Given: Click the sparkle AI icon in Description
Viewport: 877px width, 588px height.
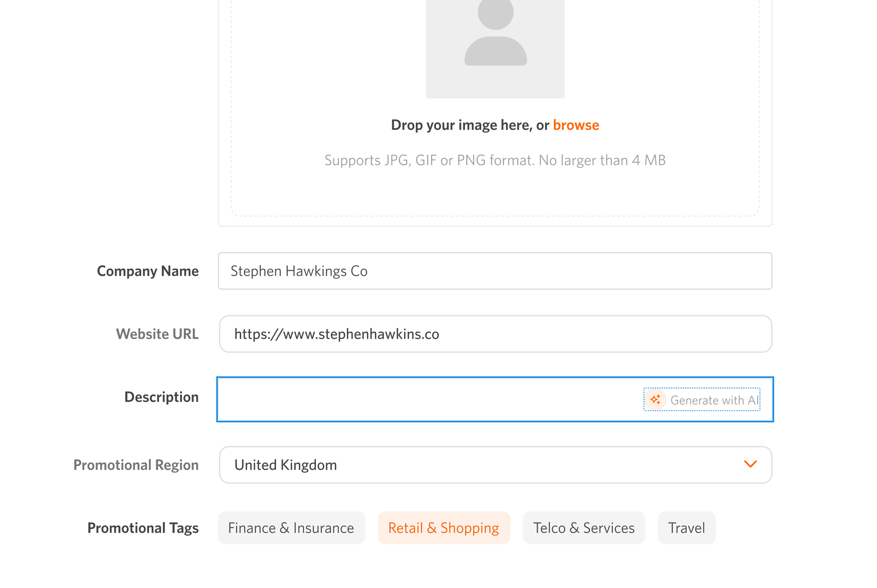Looking at the screenshot, I should pos(655,399).
